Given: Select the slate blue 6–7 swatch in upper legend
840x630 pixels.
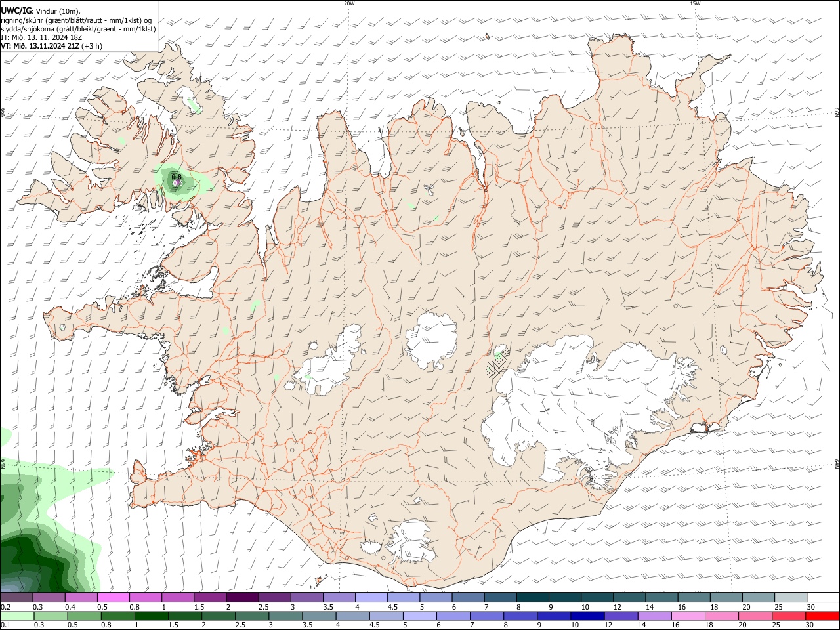Looking at the screenshot, I should [x=469, y=598].
